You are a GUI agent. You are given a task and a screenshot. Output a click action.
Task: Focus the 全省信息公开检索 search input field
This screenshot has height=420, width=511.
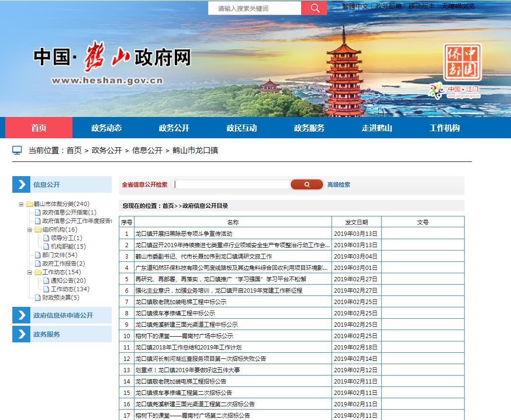click(x=232, y=185)
